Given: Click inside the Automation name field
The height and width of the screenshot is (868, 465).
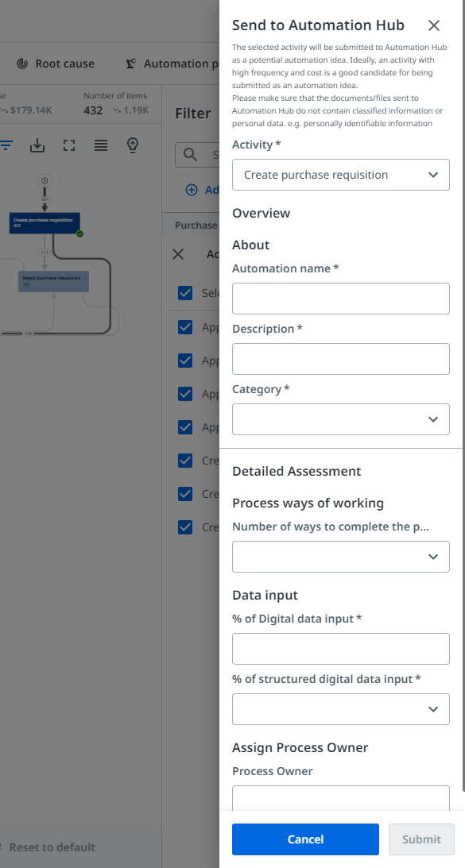Looking at the screenshot, I should [340, 298].
